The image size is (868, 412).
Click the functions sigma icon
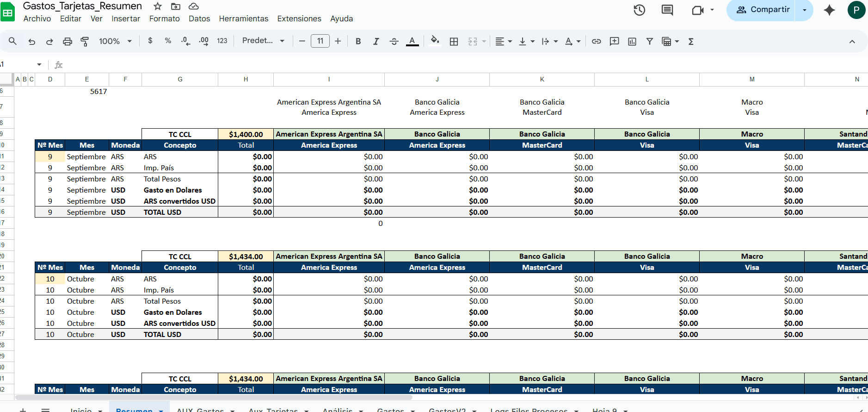point(691,42)
